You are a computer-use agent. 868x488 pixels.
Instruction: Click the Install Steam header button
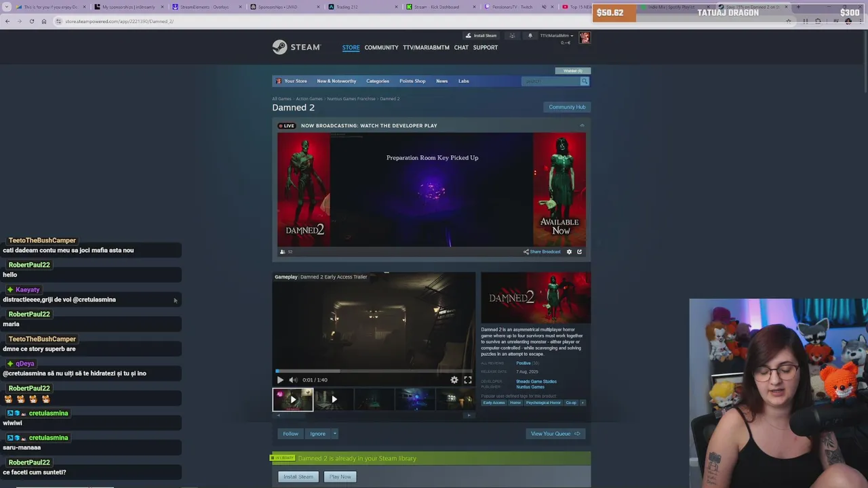(x=481, y=35)
